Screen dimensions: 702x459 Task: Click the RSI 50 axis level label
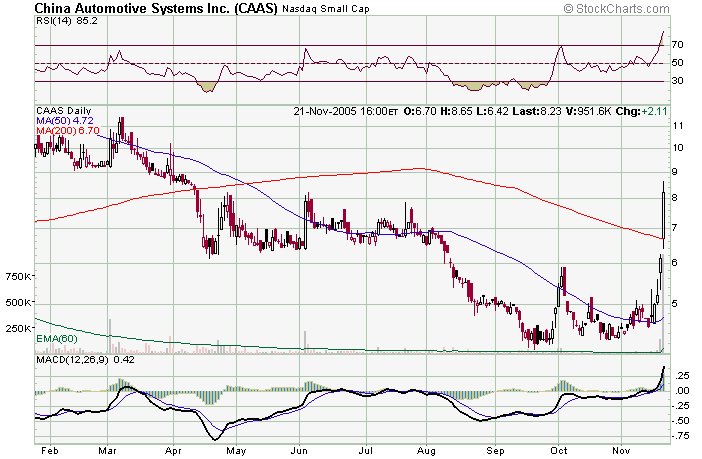pos(677,63)
